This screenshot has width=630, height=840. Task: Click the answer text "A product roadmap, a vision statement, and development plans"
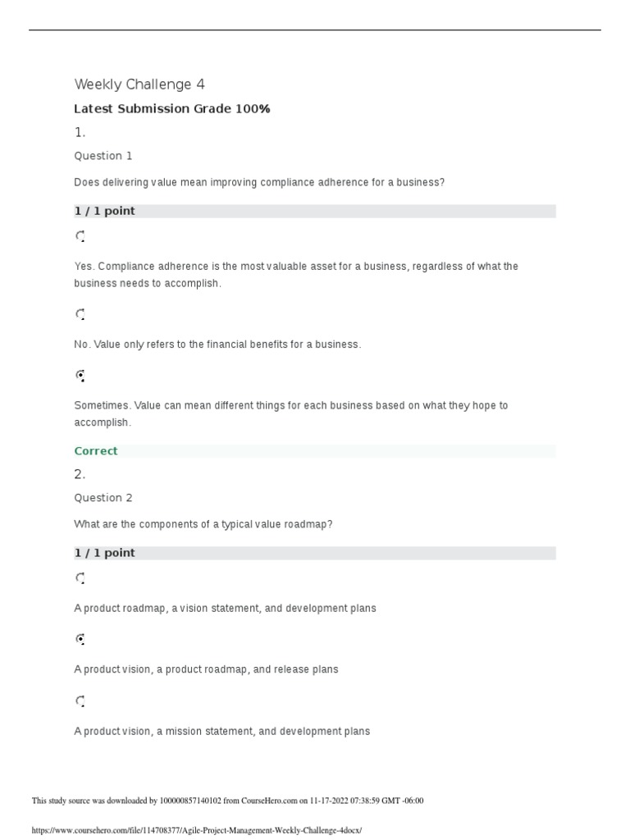tap(225, 608)
